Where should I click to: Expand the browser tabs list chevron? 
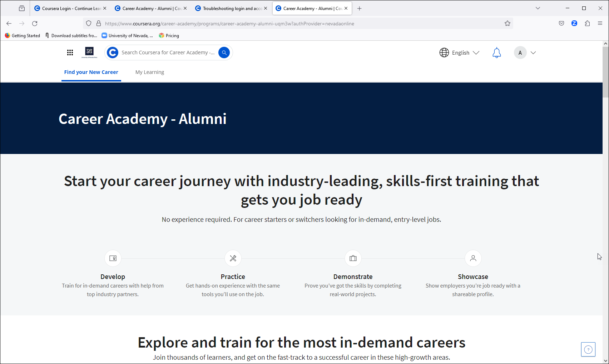pyautogui.click(x=538, y=8)
